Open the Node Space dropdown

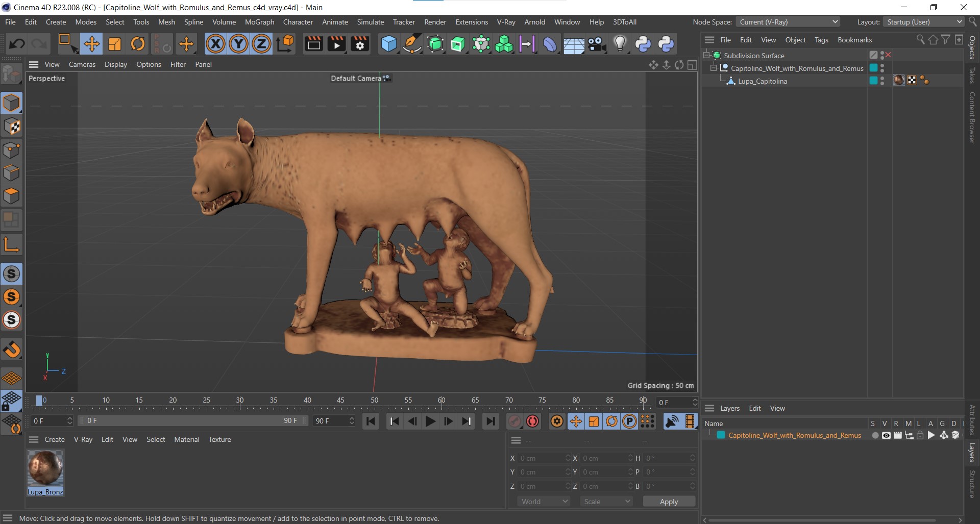[x=788, y=22]
